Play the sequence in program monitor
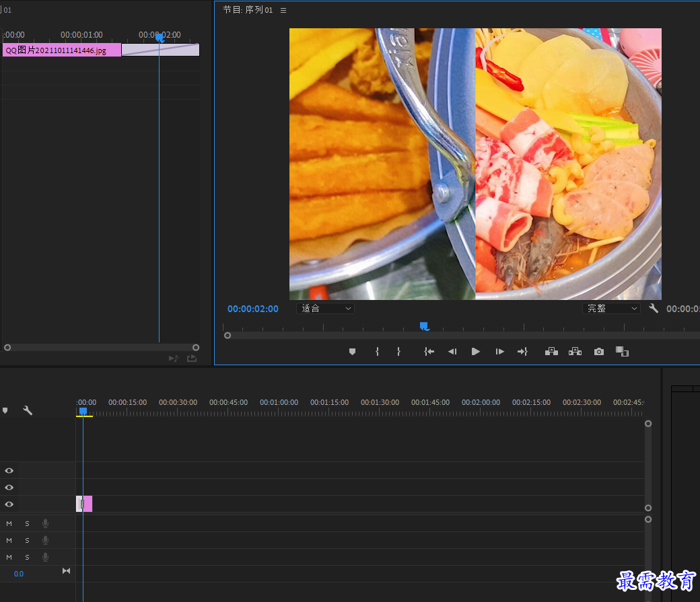Screen dimensions: 700x602 coord(475,352)
